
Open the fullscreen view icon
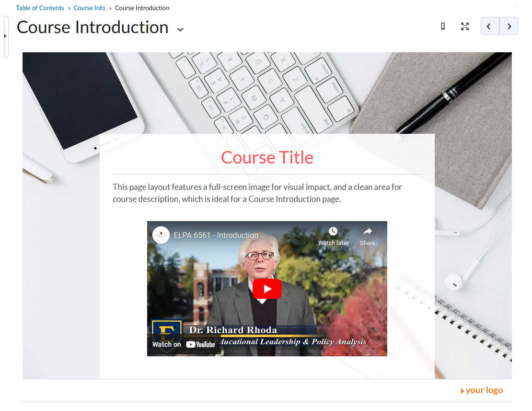click(465, 26)
